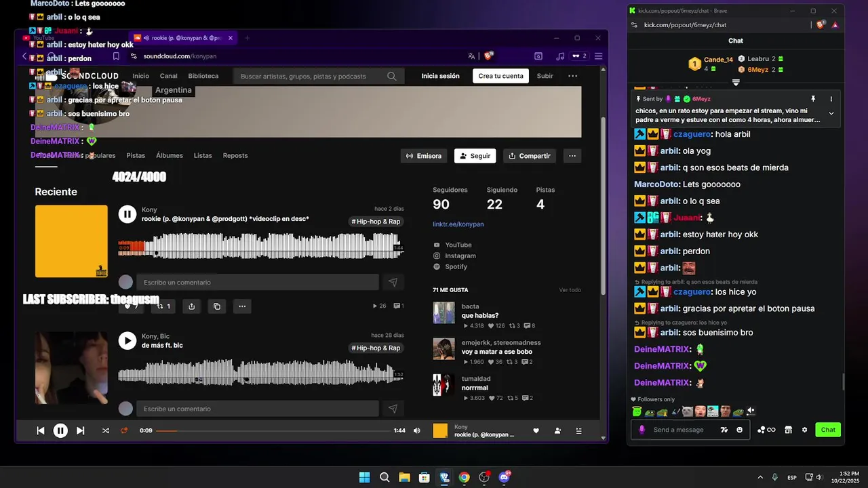Write a comment under rookie track
Screen dimensions: 868x488
click(257, 282)
